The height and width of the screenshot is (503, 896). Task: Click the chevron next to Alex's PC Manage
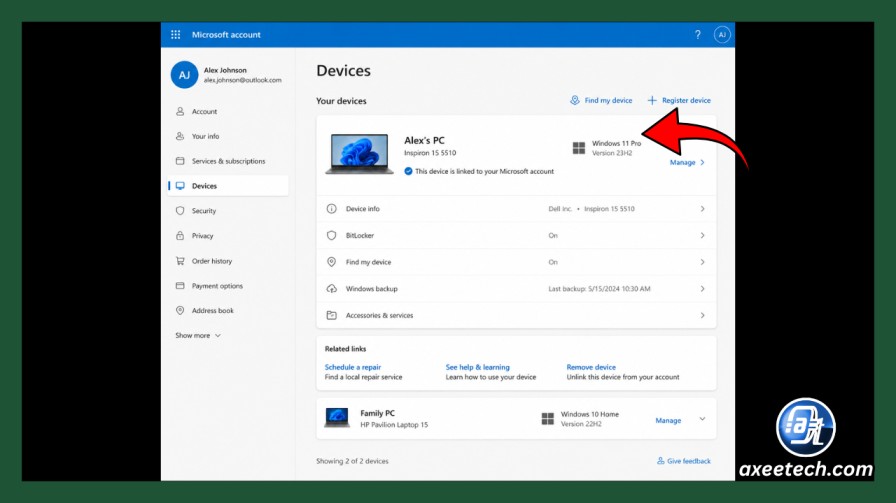pos(702,163)
